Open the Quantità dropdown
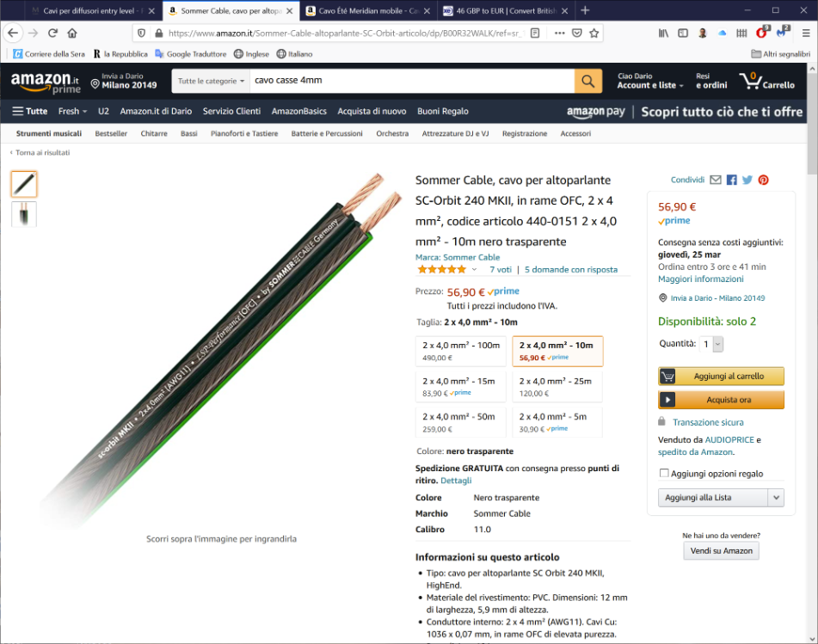Viewport: 818px width, 644px height. click(x=711, y=344)
